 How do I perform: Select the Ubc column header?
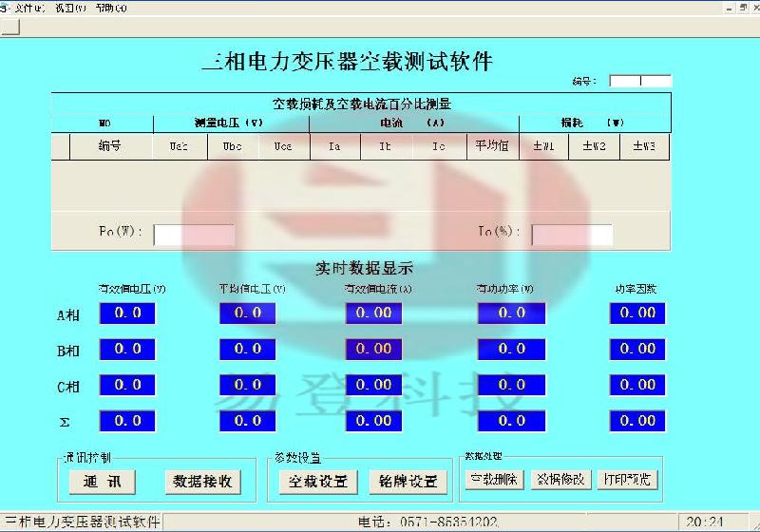(x=233, y=146)
